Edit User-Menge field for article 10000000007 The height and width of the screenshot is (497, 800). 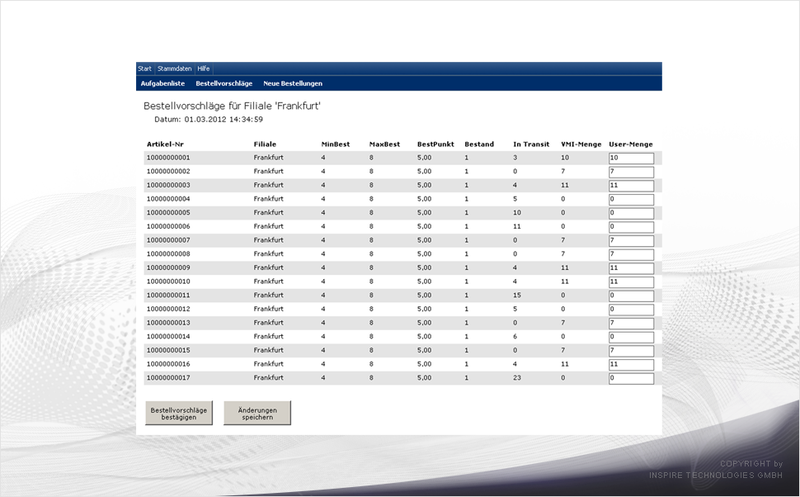coord(631,241)
